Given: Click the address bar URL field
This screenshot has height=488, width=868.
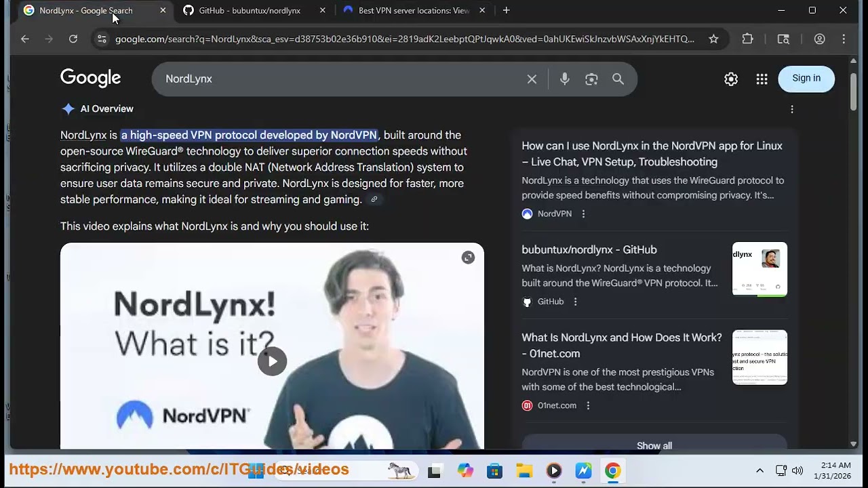Looking at the screenshot, I should [405, 39].
